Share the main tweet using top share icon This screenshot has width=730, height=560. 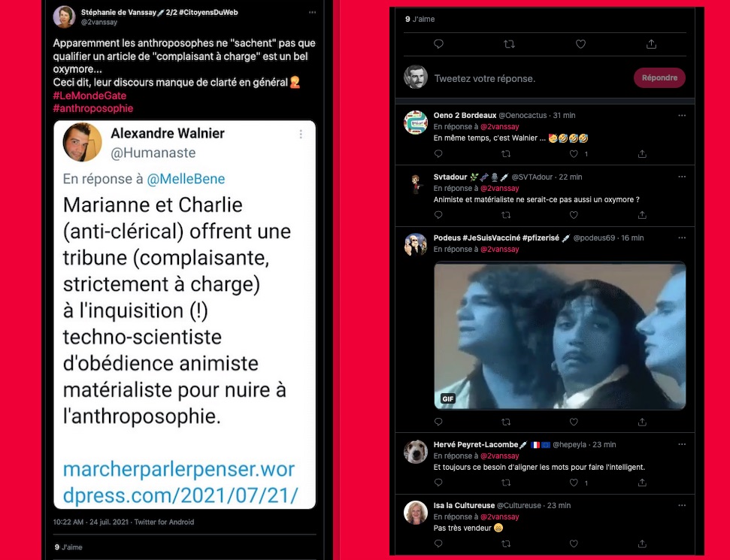(651, 44)
